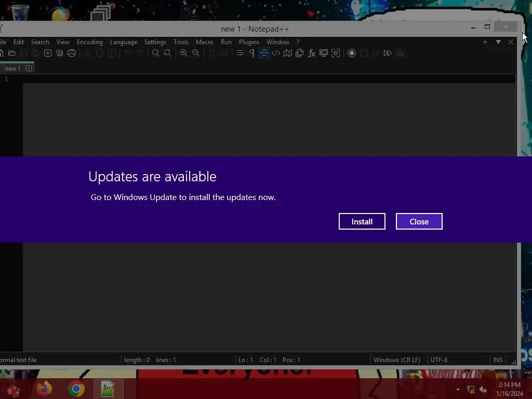This screenshot has width=532, height=399.
Task: Open the Window menu
Action: coord(278,42)
